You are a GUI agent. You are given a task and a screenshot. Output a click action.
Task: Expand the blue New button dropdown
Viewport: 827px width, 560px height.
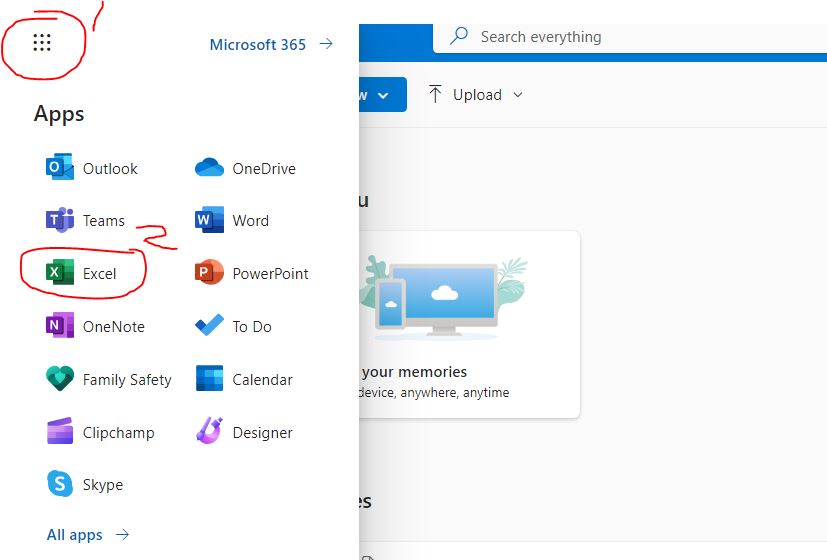click(383, 95)
